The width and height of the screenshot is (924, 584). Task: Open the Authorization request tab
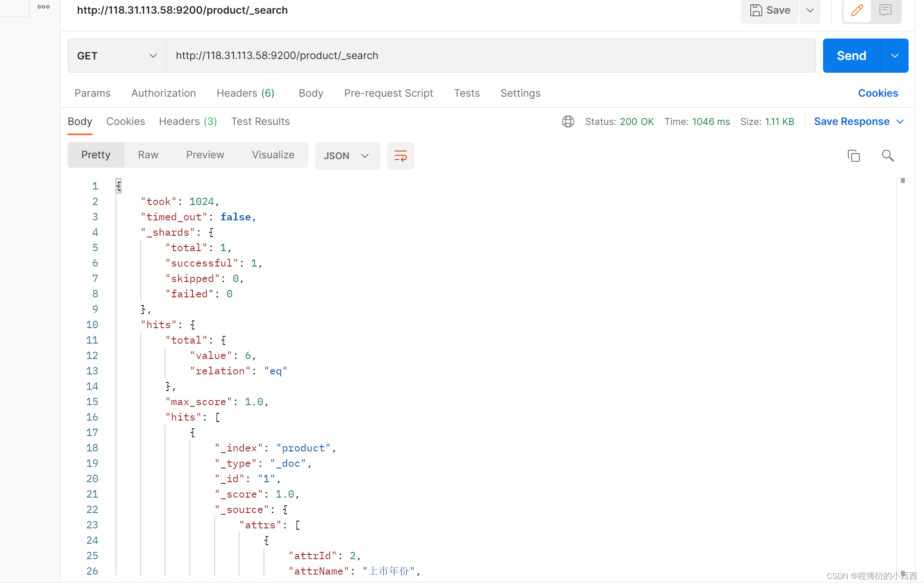point(163,93)
